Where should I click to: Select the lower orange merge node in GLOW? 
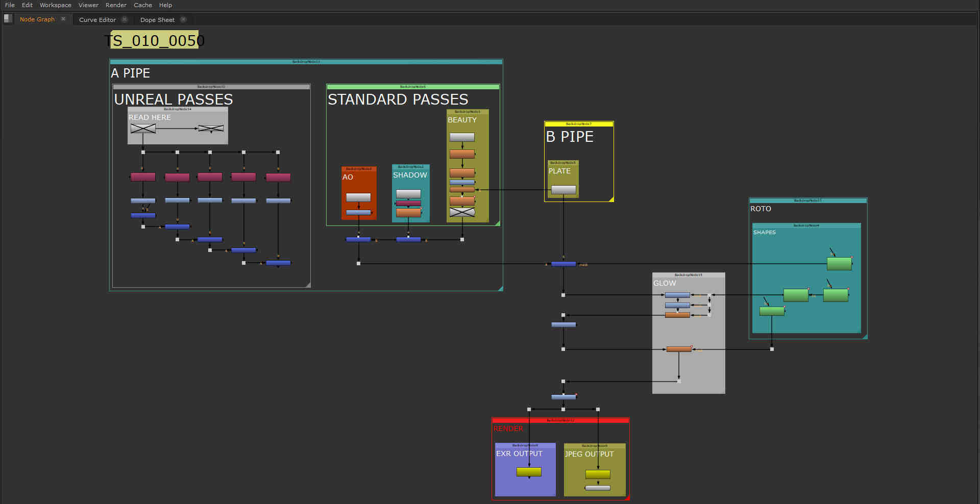pos(679,349)
